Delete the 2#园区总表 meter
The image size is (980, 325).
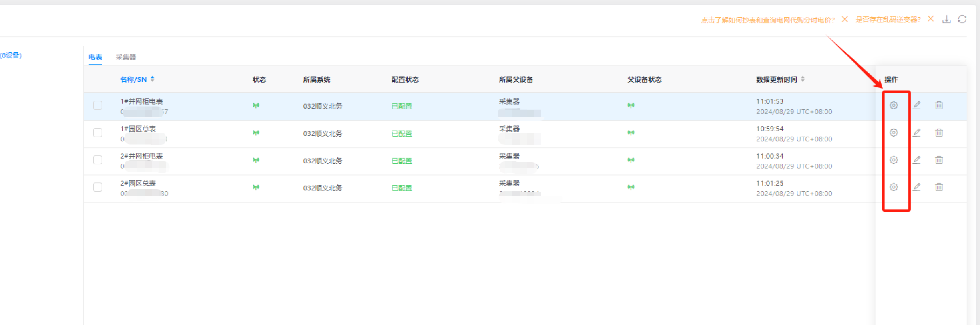pos(939,187)
